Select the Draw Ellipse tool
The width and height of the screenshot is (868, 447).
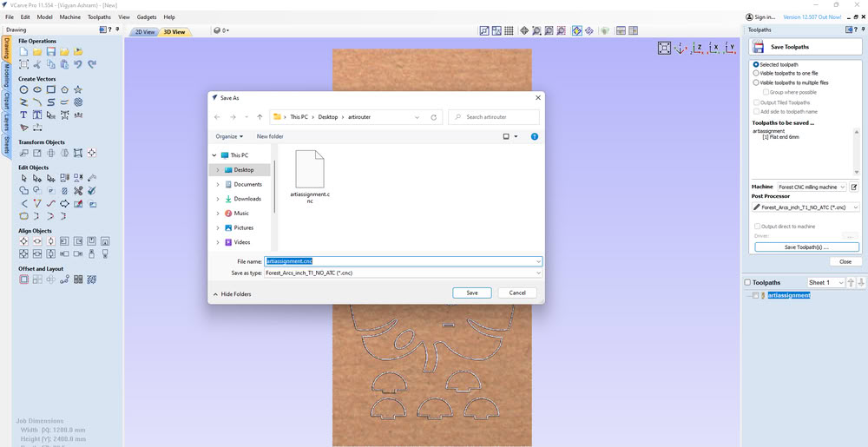37,89
